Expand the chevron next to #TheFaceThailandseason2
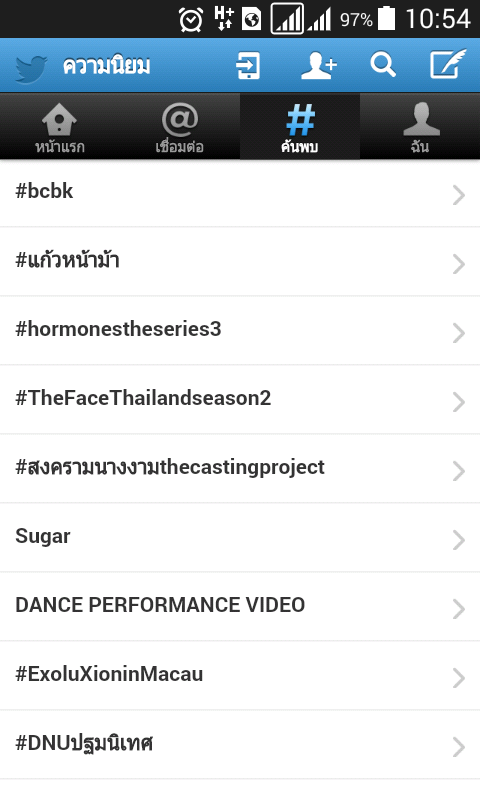The height and width of the screenshot is (800, 480). tap(459, 402)
